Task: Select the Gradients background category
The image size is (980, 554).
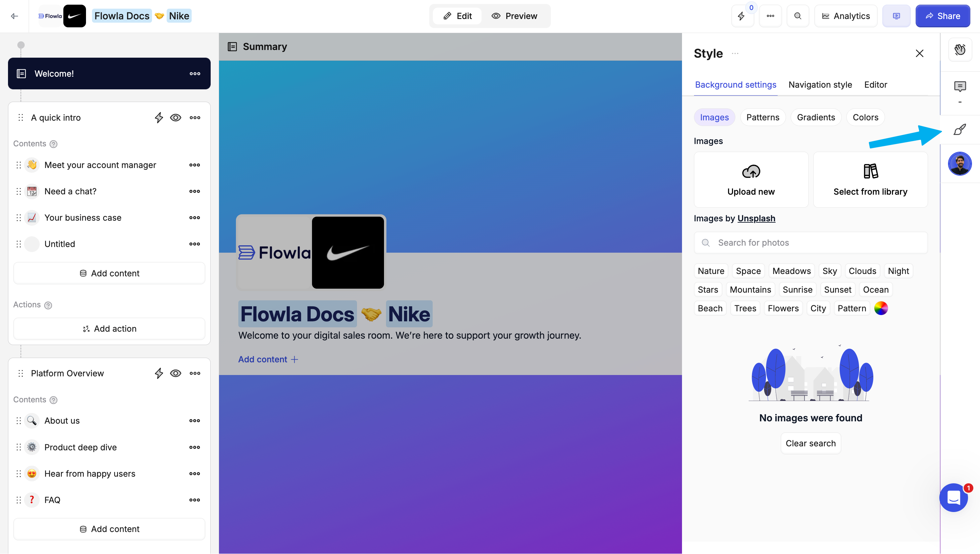Action: point(816,118)
